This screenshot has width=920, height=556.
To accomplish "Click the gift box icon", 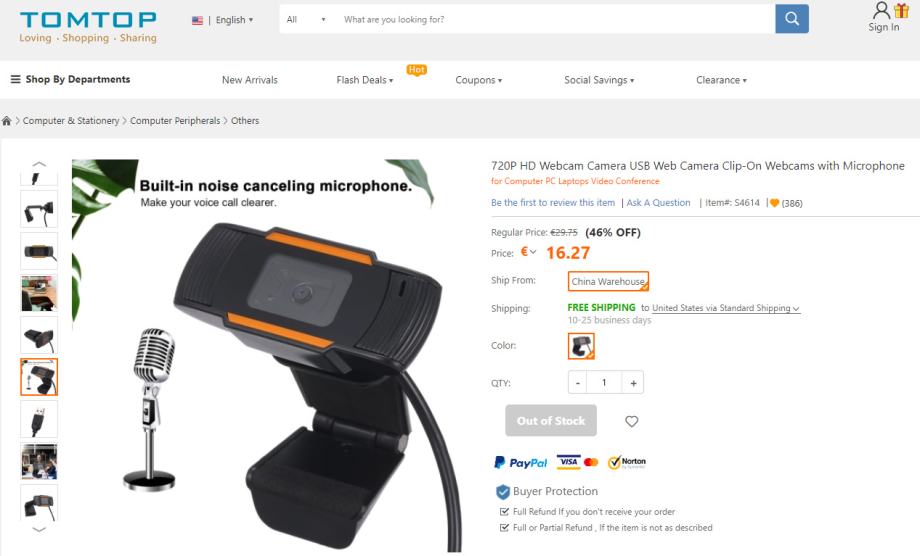I will (x=902, y=10).
